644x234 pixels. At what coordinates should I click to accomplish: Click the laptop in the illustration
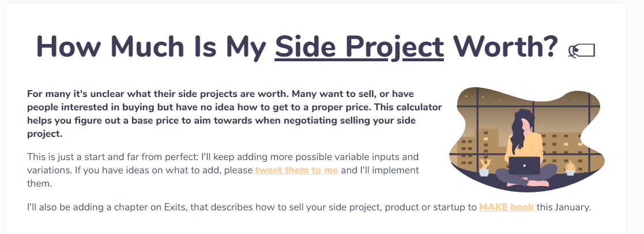[524, 165]
